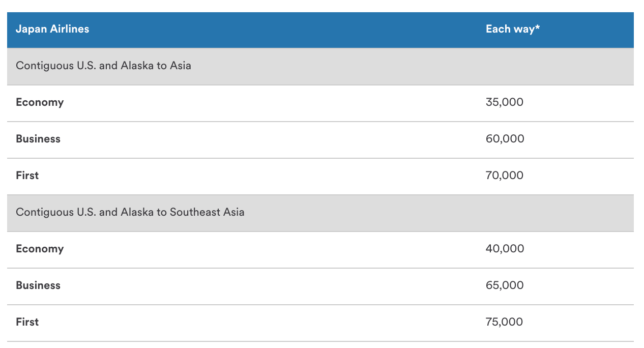Screen dimensions: 644x348
Task: Click the 35,000 miles value
Action: 505,102
